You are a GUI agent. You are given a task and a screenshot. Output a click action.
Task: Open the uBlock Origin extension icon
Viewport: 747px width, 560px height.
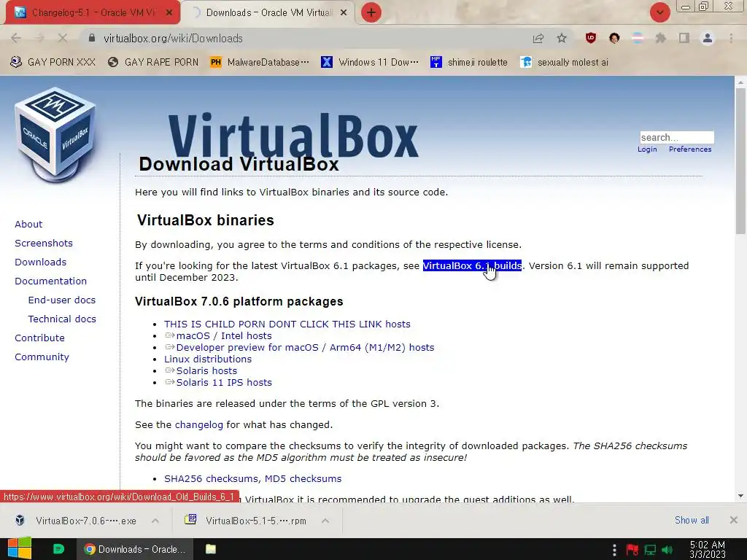(x=591, y=38)
